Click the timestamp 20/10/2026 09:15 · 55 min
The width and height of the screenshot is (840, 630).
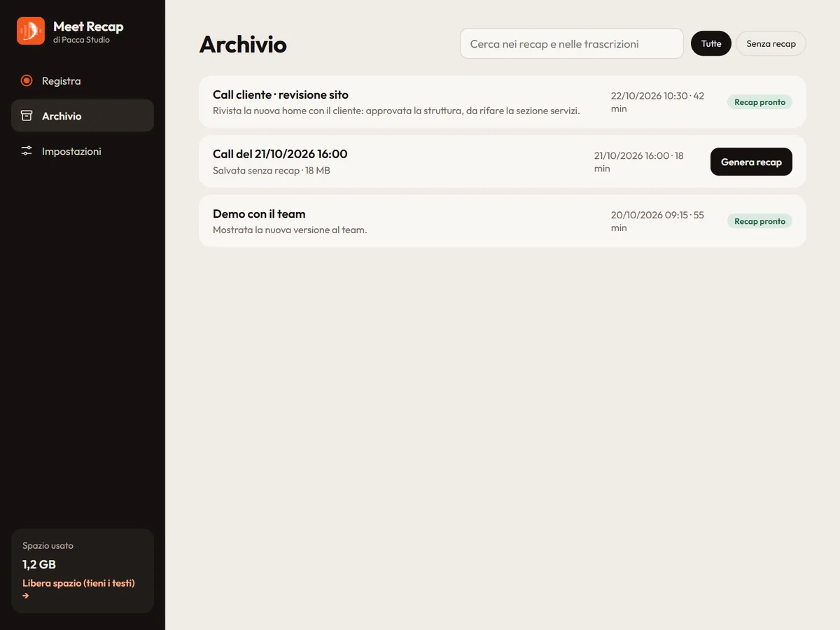(658, 221)
